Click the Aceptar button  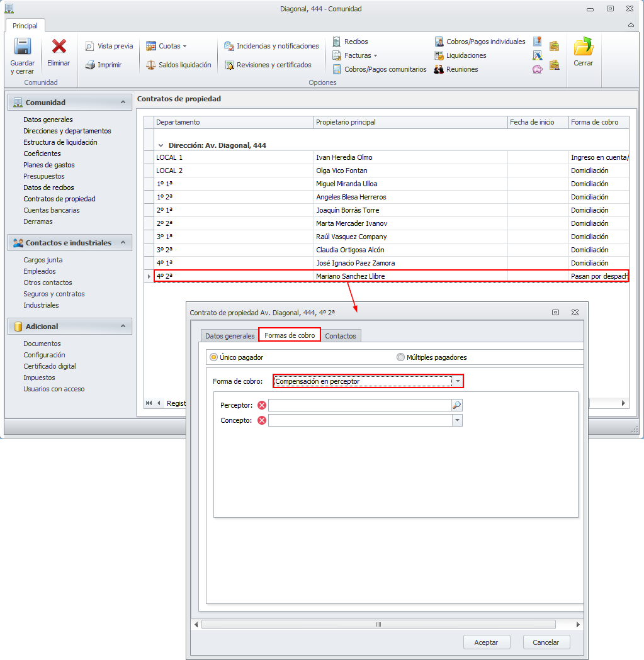coord(487,642)
